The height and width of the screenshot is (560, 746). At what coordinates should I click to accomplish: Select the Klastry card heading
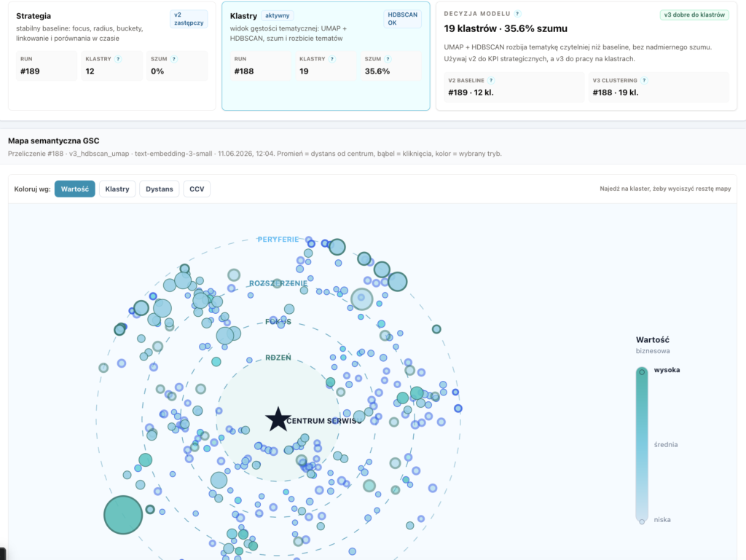pos(243,16)
